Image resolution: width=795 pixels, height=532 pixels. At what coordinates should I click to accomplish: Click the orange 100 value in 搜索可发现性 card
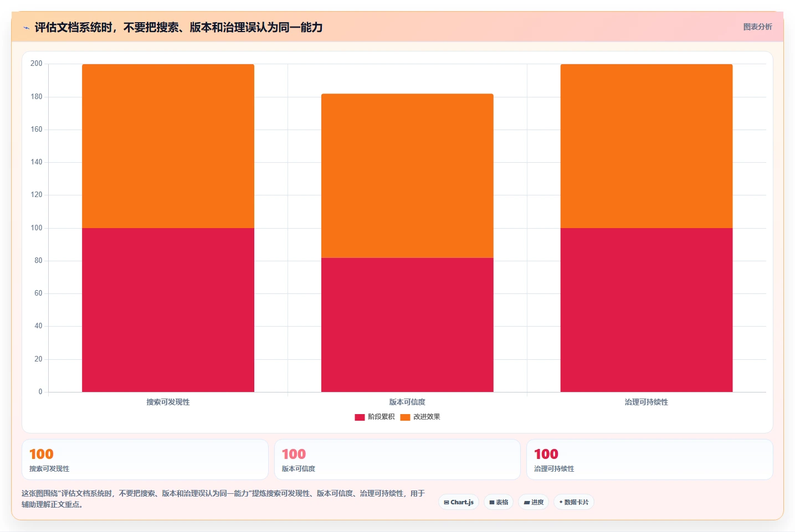(x=42, y=454)
